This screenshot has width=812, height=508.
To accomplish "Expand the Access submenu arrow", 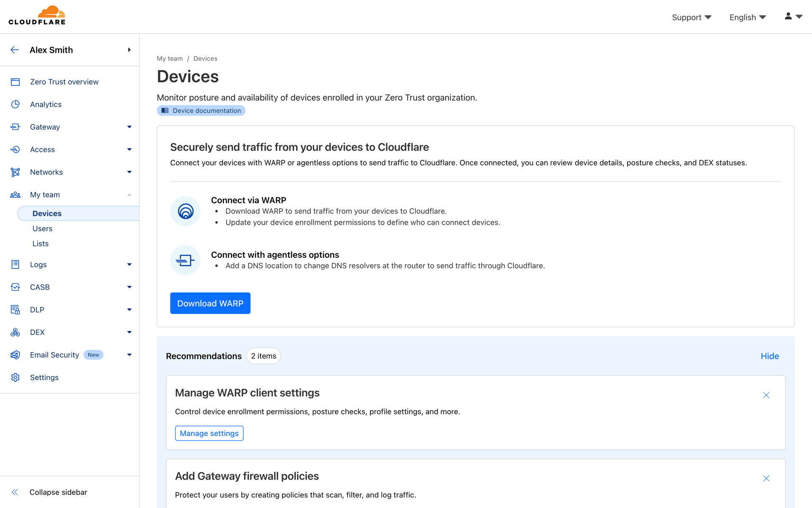I will tap(129, 149).
